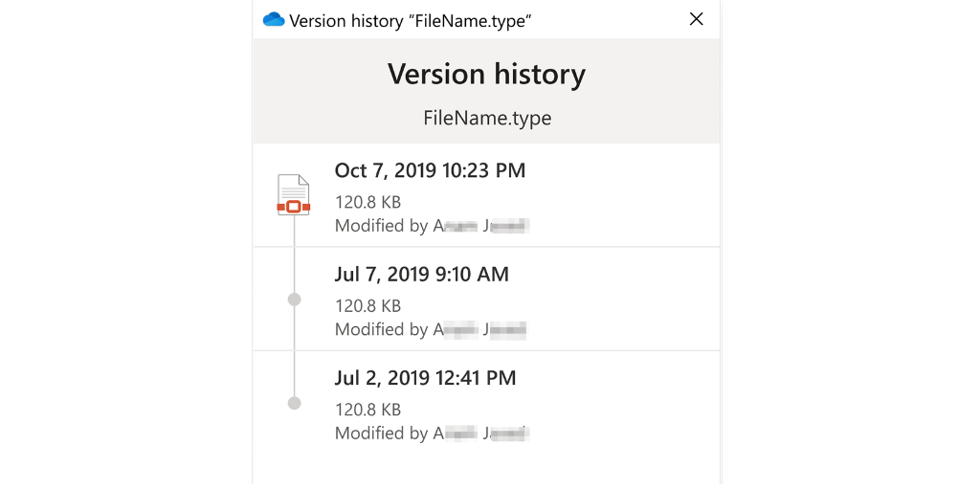980x490 pixels.
Task: Click the blurred author name on Jul 2 entry
Action: tap(481, 433)
